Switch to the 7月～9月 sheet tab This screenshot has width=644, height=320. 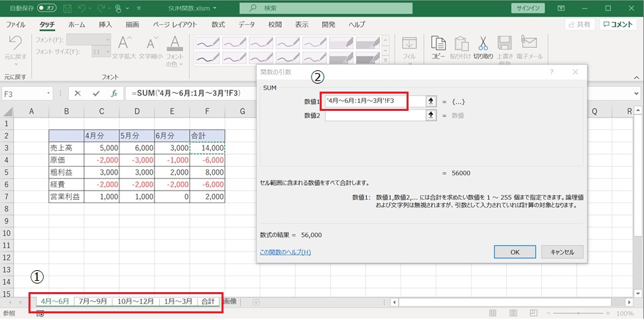pyautogui.click(x=92, y=301)
